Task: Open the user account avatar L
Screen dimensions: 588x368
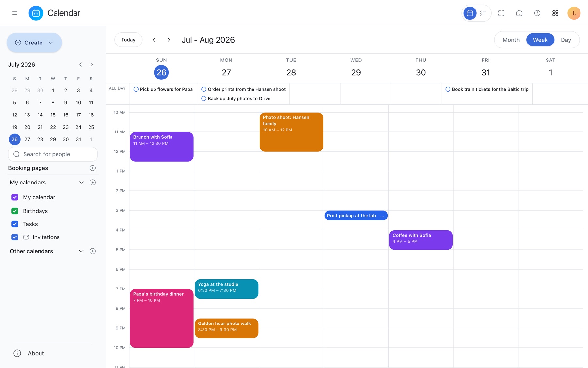Action: tap(574, 13)
